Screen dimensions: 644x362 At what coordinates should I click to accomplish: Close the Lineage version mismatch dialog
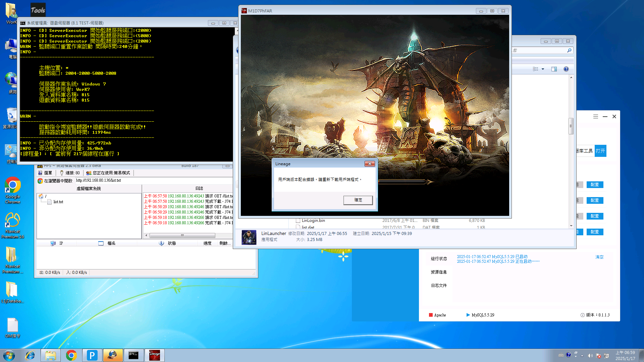click(370, 164)
